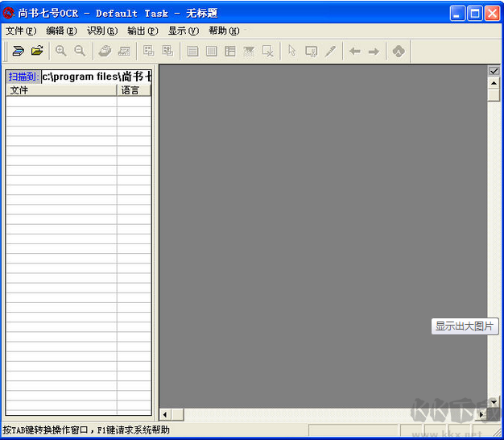The width and height of the screenshot is (504, 440).
Task: Select the table block icon
Action: coord(230,51)
